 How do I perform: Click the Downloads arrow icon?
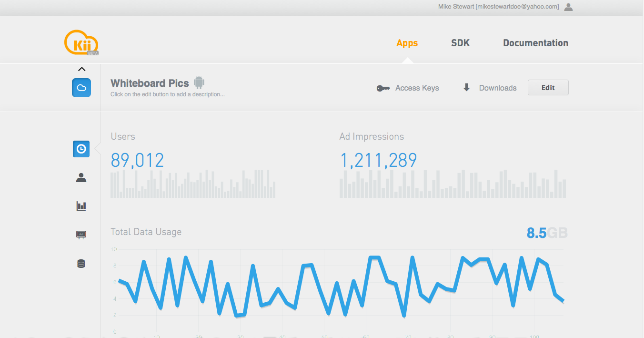click(467, 88)
